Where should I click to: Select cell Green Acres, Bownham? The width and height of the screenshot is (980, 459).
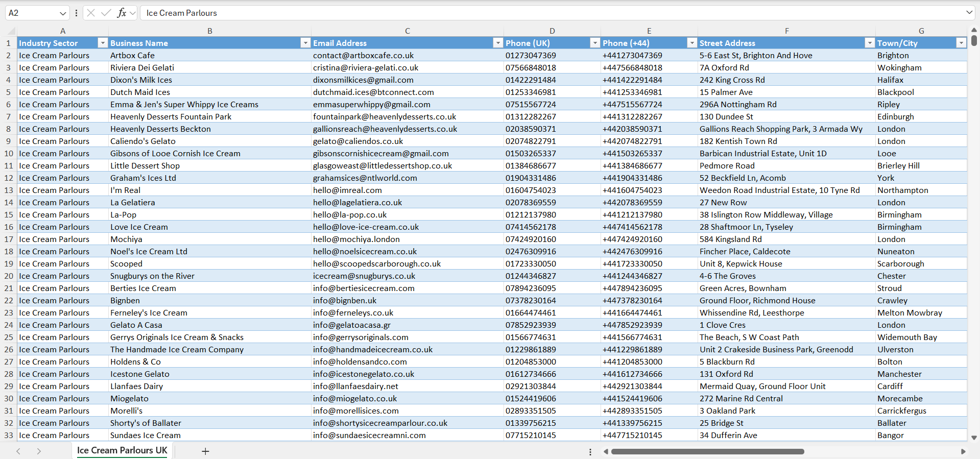(x=786, y=288)
